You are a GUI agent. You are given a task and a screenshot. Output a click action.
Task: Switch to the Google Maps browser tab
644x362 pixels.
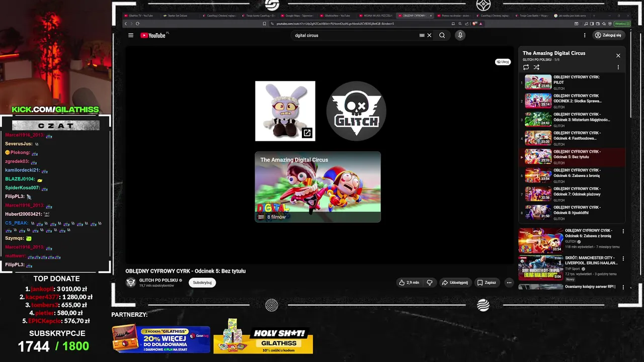click(x=299, y=16)
